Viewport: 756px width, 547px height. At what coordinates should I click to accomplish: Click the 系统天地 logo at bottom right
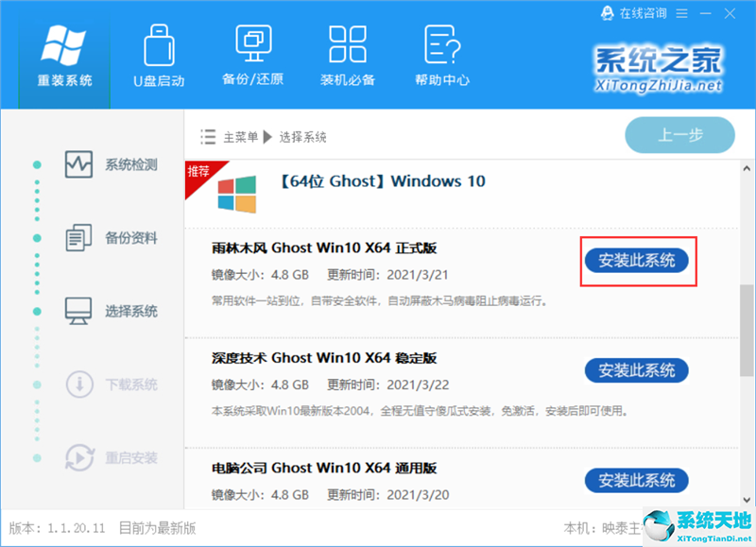693,525
